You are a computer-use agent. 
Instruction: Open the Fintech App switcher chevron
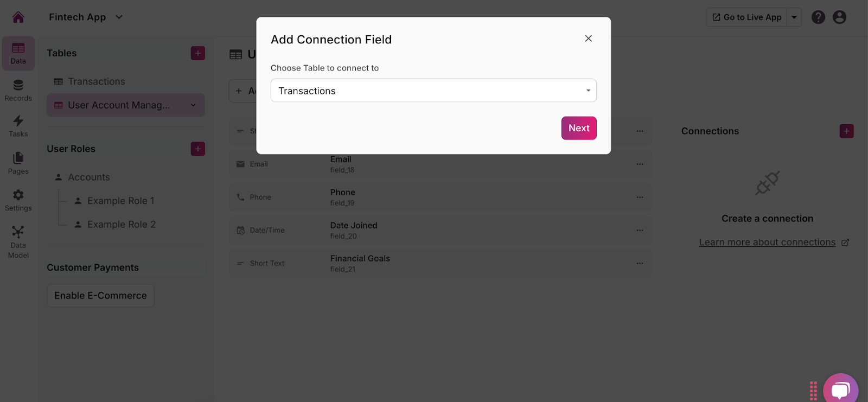[119, 17]
